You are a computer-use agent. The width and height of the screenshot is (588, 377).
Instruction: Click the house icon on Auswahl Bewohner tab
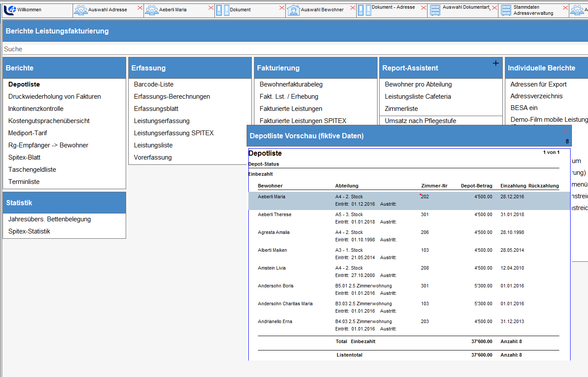tap(293, 10)
